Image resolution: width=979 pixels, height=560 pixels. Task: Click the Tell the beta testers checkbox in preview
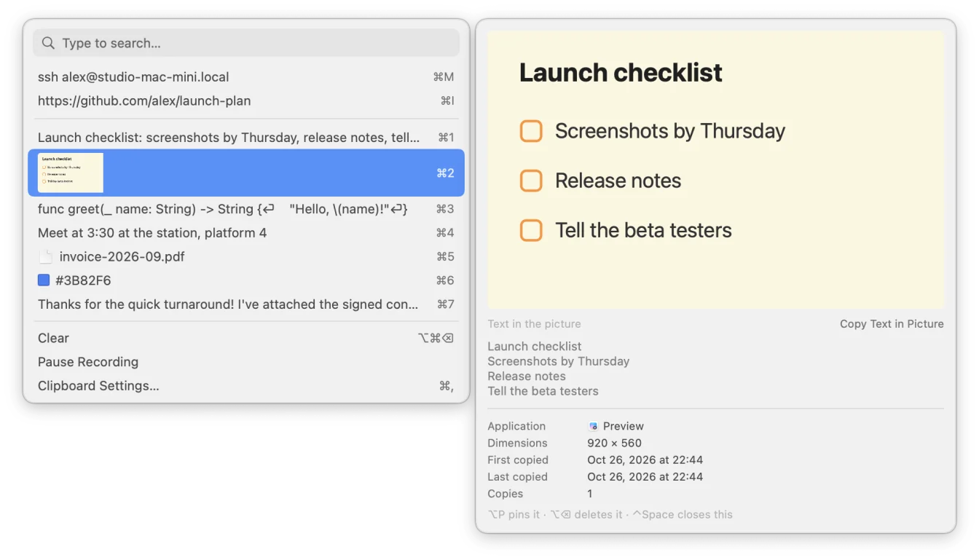pyautogui.click(x=531, y=230)
